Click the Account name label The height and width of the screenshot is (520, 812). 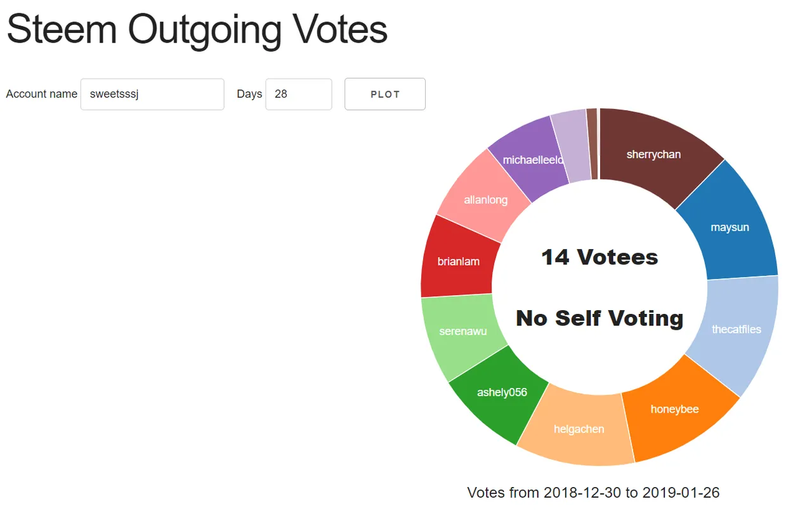tap(41, 94)
